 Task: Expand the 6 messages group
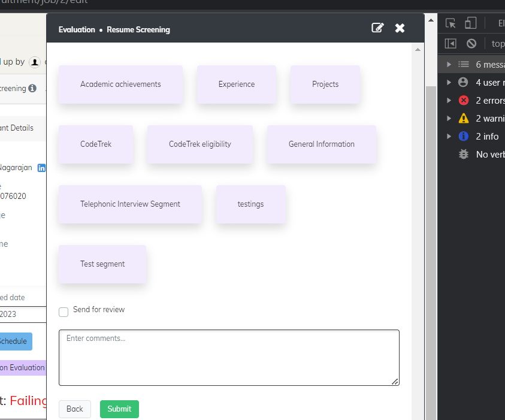449,65
